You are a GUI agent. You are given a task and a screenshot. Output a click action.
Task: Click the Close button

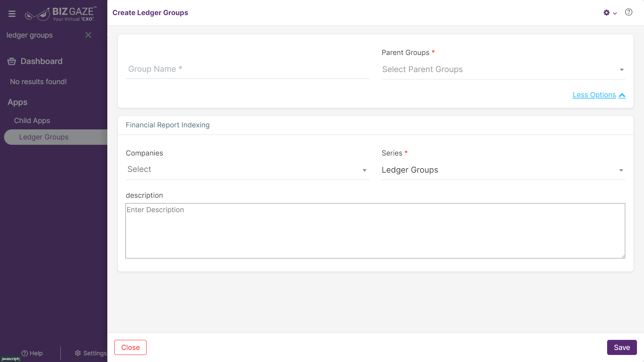pos(130,348)
